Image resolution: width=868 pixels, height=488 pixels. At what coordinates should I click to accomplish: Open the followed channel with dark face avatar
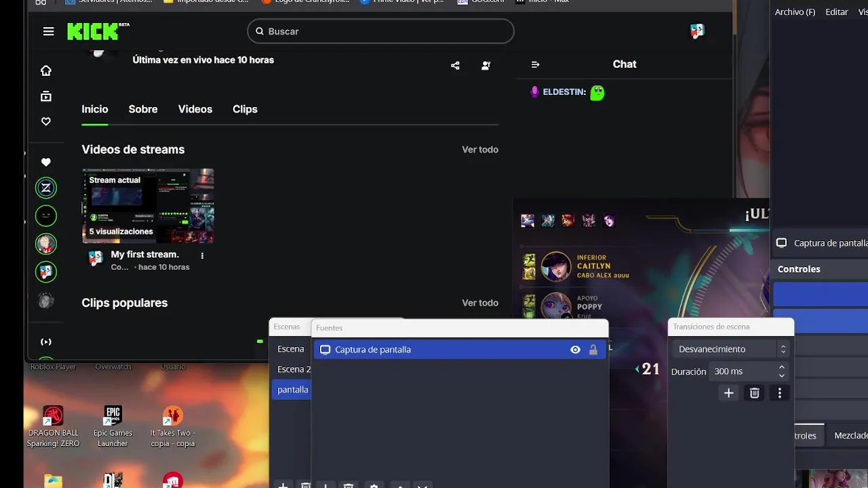46,216
